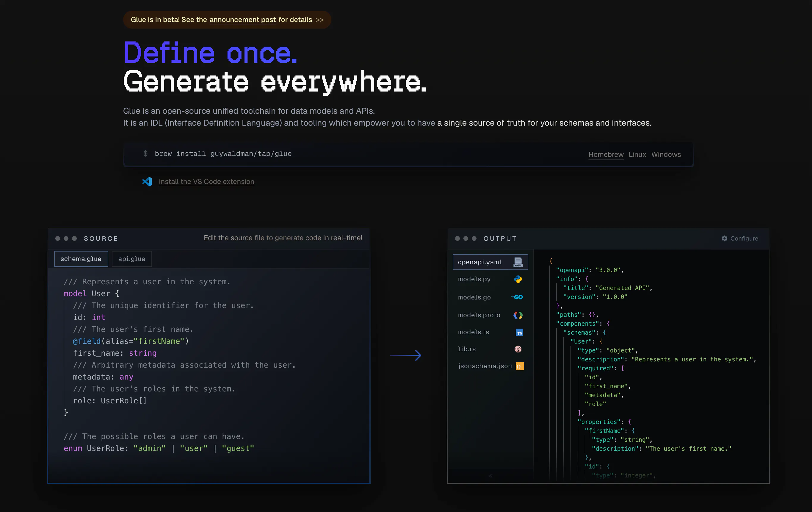Click the 'first_name: string' source line
Image resolution: width=812 pixels, height=512 pixels.
(115, 353)
